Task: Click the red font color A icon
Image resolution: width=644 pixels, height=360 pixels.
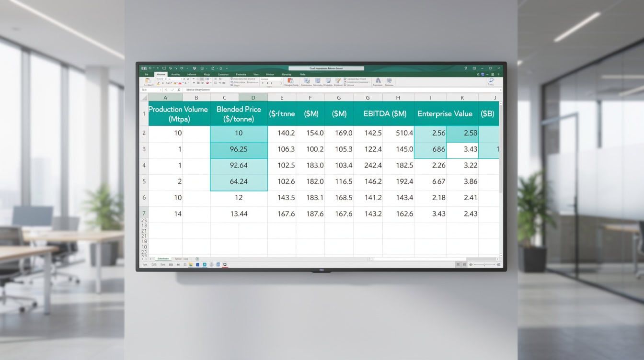Action: tap(180, 83)
